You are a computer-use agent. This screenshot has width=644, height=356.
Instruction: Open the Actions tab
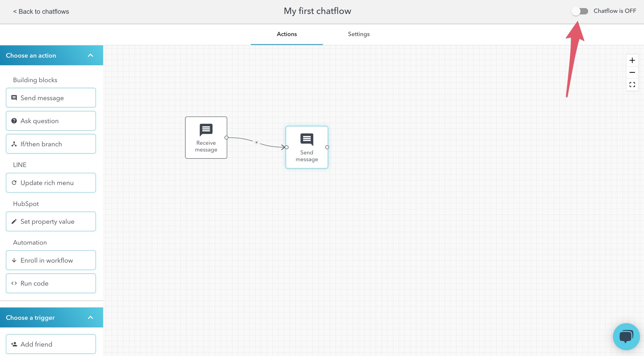[x=286, y=34]
